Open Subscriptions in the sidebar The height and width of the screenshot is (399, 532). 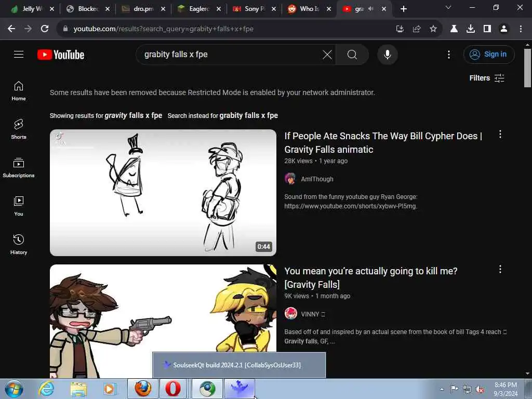pyautogui.click(x=19, y=168)
